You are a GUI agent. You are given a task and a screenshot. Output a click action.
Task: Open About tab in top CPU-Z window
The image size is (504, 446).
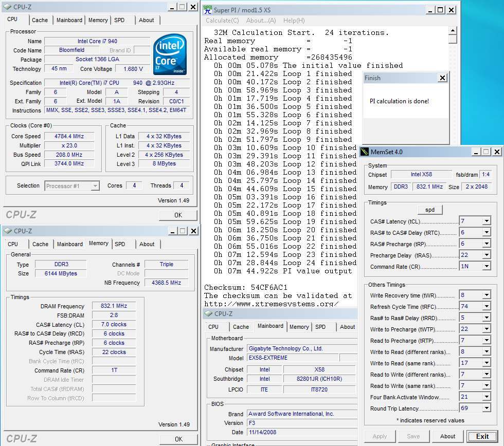point(146,20)
